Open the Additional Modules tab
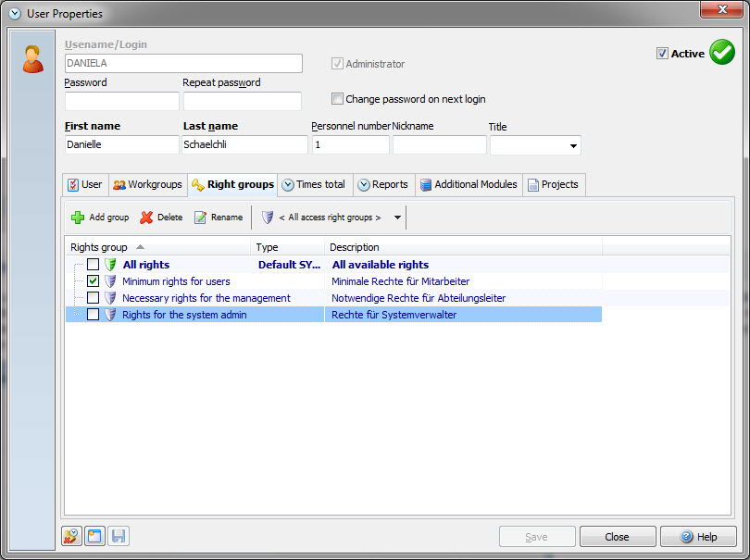The width and height of the screenshot is (750, 560). (469, 184)
